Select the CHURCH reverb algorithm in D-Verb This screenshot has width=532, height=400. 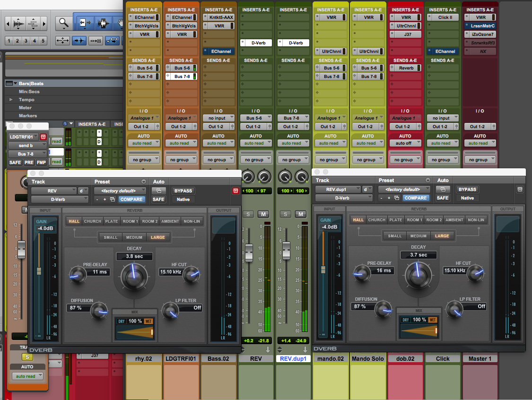(92, 221)
